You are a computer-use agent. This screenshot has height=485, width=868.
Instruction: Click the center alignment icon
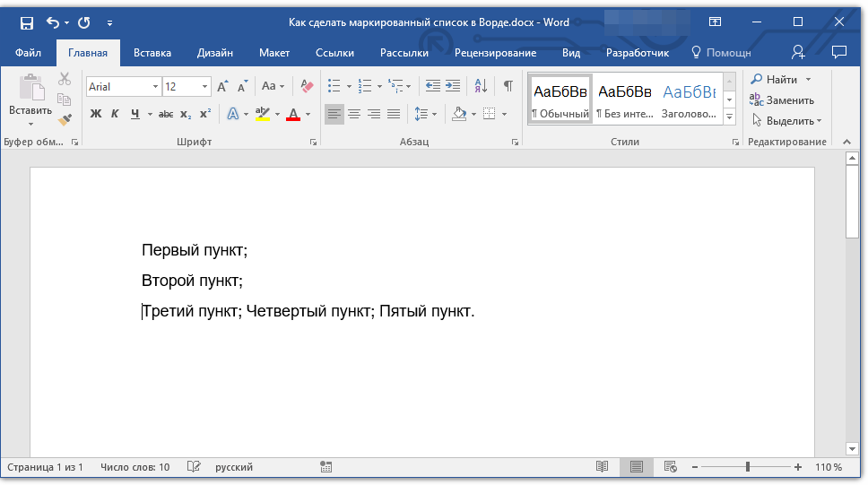[x=354, y=114]
